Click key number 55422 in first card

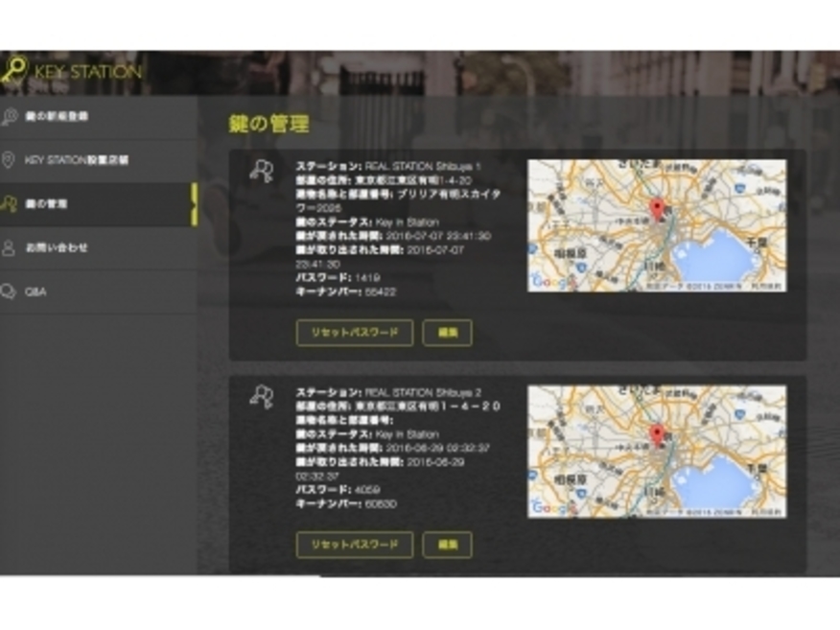click(x=381, y=292)
